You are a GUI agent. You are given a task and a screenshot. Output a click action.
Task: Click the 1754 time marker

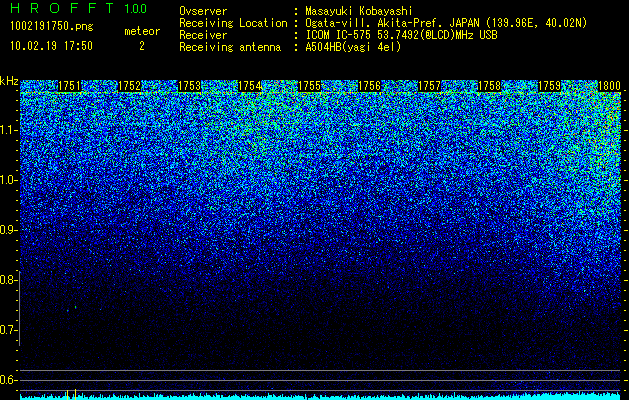pyautogui.click(x=250, y=86)
